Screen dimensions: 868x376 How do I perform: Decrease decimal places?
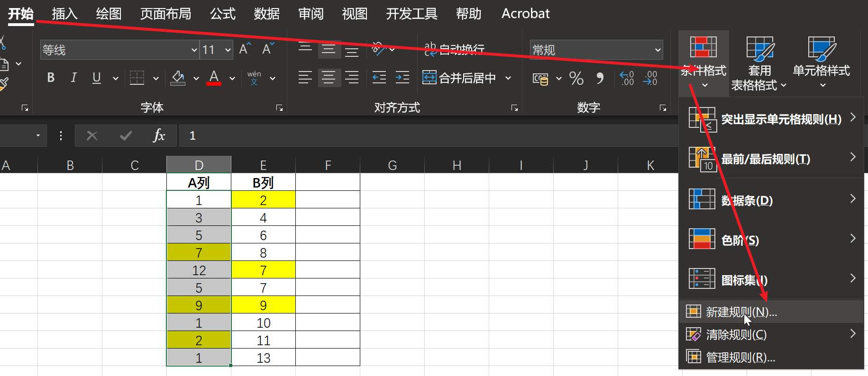pyautogui.click(x=650, y=78)
